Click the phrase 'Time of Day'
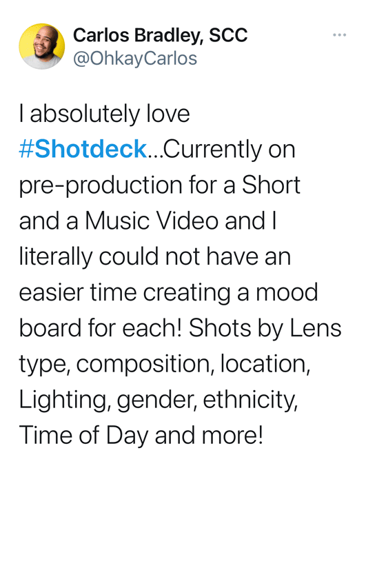The width and height of the screenshot is (366, 588). pos(83,436)
